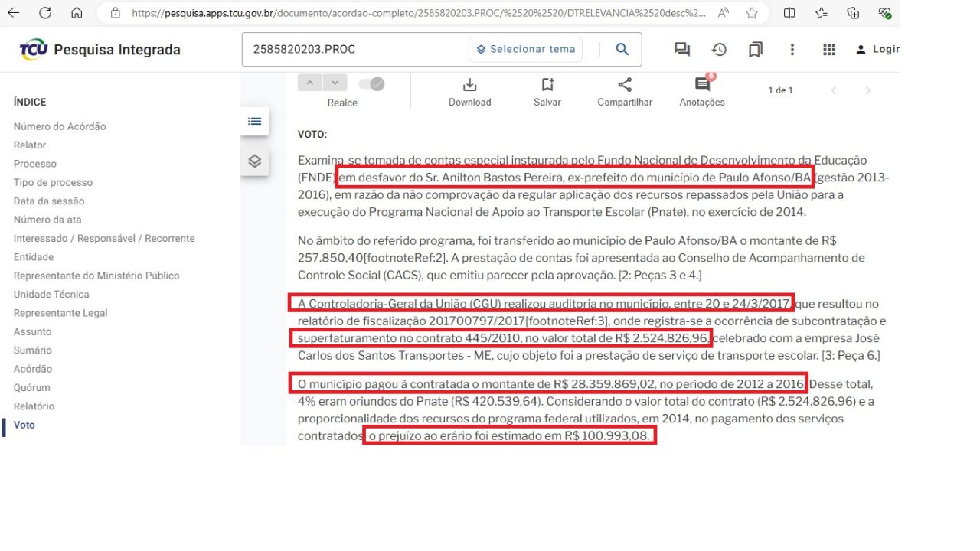The width and height of the screenshot is (980, 551).
Task: Open the apps grid icon
Action: (829, 50)
